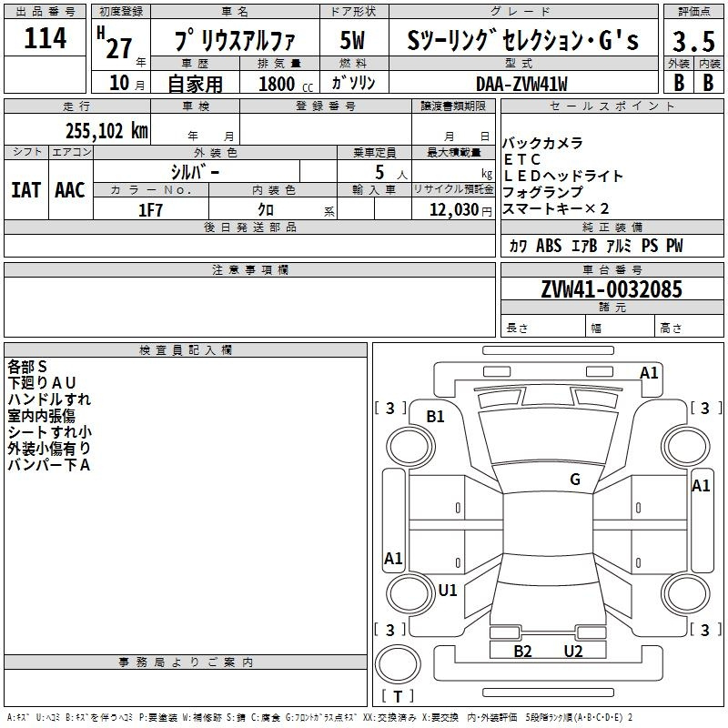The image size is (728, 728).
Task: Click the damage code legend line
Action: click(x=319, y=718)
